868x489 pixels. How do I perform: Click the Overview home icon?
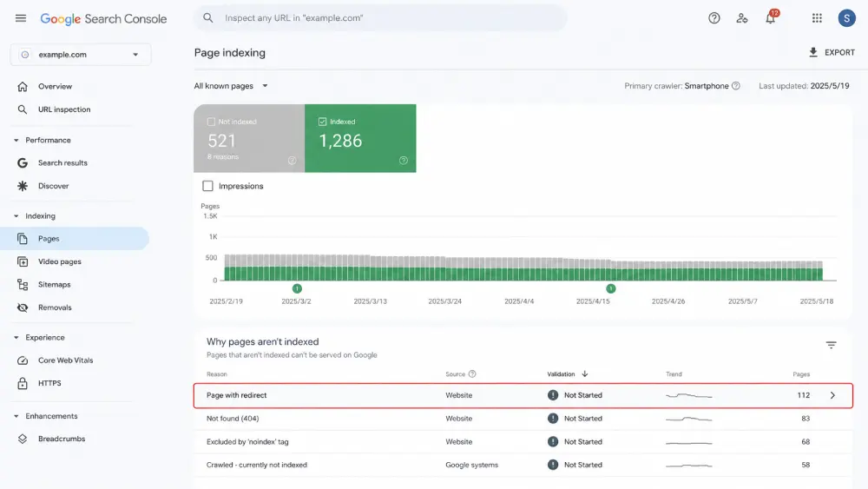coord(23,86)
